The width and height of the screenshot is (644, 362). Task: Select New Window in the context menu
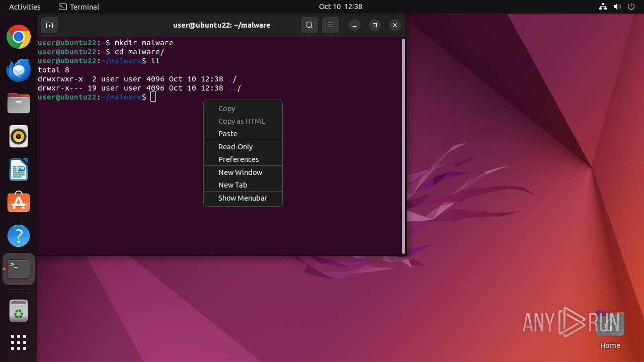[x=243, y=172]
